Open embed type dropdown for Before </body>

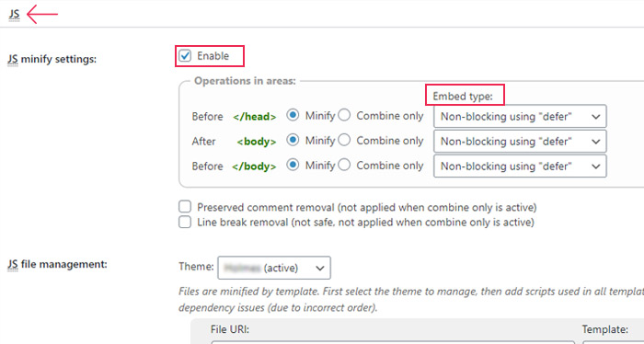point(520,166)
